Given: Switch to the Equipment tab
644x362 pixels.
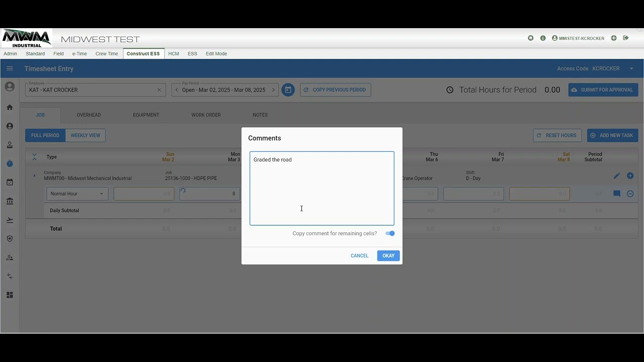Looking at the screenshot, I should point(146,115).
